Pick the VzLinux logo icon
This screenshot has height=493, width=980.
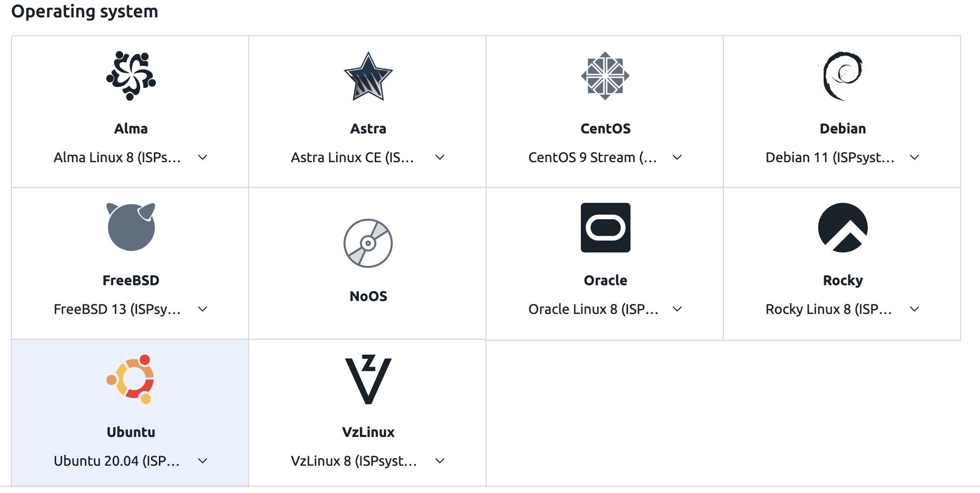pos(368,379)
